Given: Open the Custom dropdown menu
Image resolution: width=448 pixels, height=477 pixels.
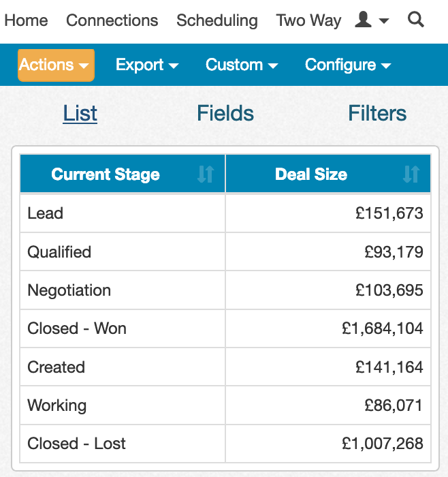Looking at the screenshot, I should click(x=242, y=65).
